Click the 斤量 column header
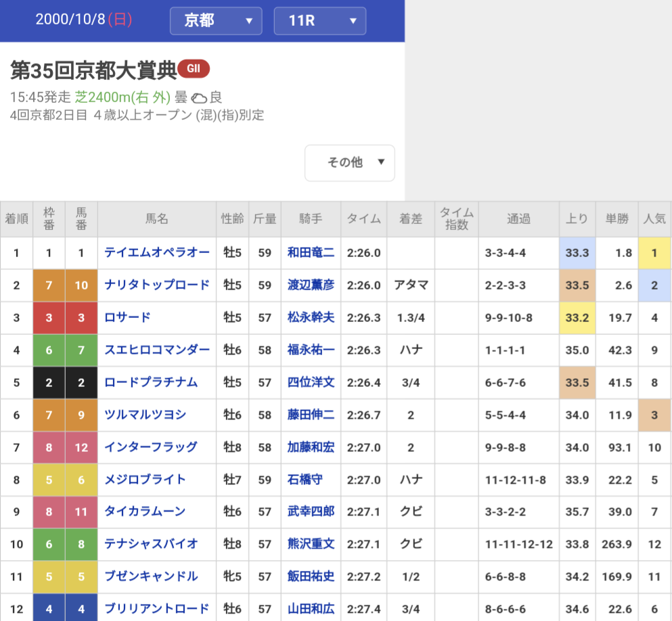Image resolution: width=672 pixels, height=621 pixels. pyautogui.click(x=265, y=219)
